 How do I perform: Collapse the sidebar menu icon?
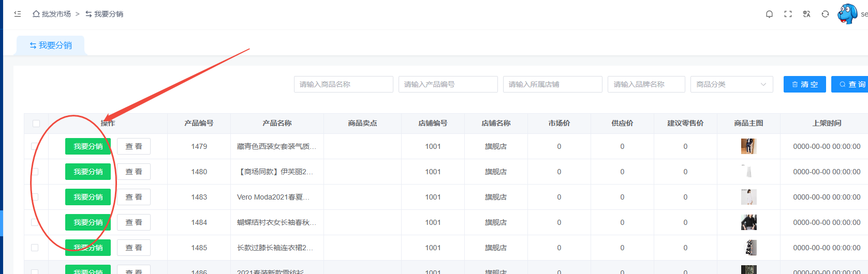(x=18, y=14)
